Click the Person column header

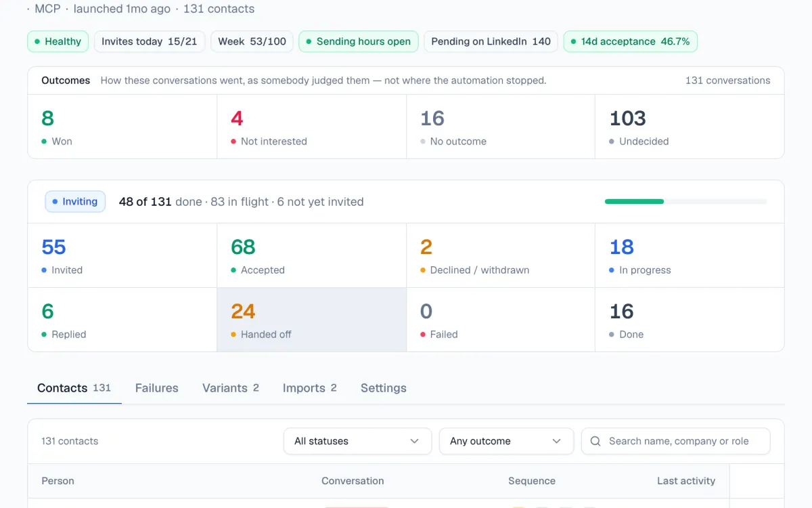[x=58, y=481]
